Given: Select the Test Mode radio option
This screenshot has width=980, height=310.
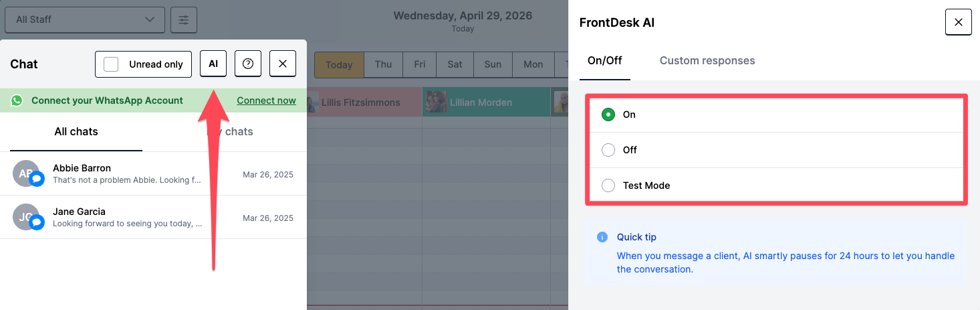Looking at the screenshot, I should [x=608, y=185].
